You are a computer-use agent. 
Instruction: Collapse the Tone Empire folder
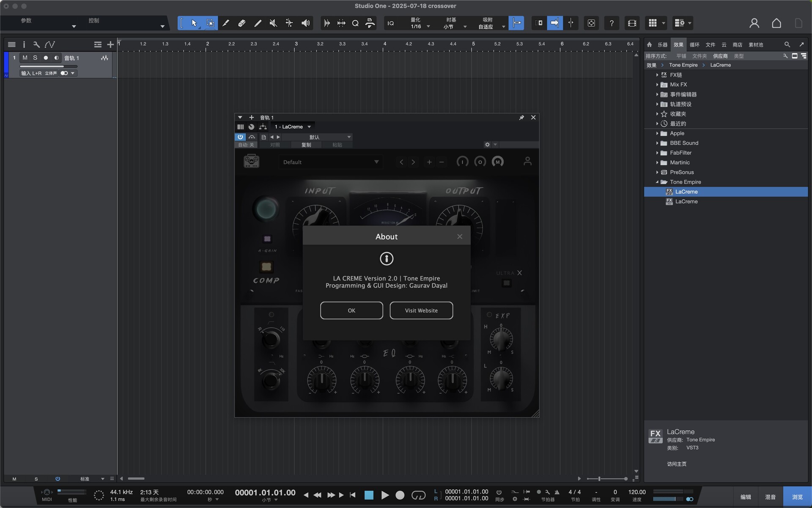click(x=657, y=182)
